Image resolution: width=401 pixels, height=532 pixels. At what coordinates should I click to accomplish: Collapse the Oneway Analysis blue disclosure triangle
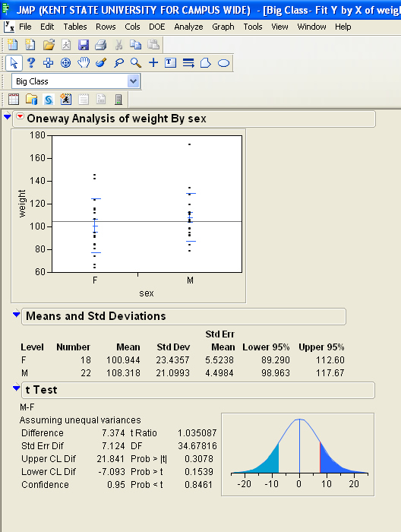coord(8,117)
